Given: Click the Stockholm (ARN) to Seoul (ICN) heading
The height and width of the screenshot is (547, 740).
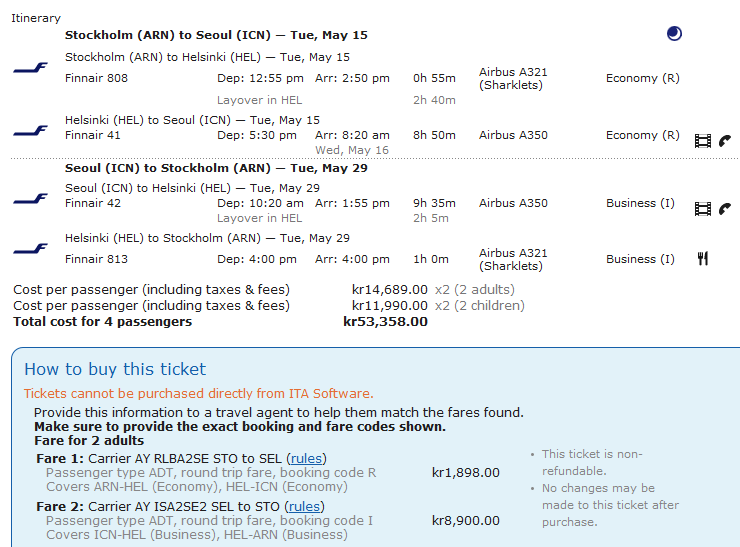Looking at the screenshot, I should pyautogui.click(x=216, y=34).
